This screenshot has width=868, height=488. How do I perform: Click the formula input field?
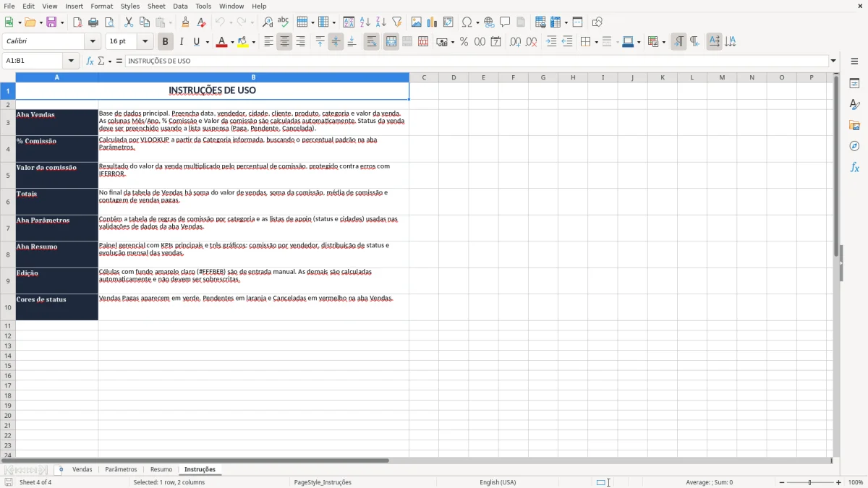click(x=477, y=61)
